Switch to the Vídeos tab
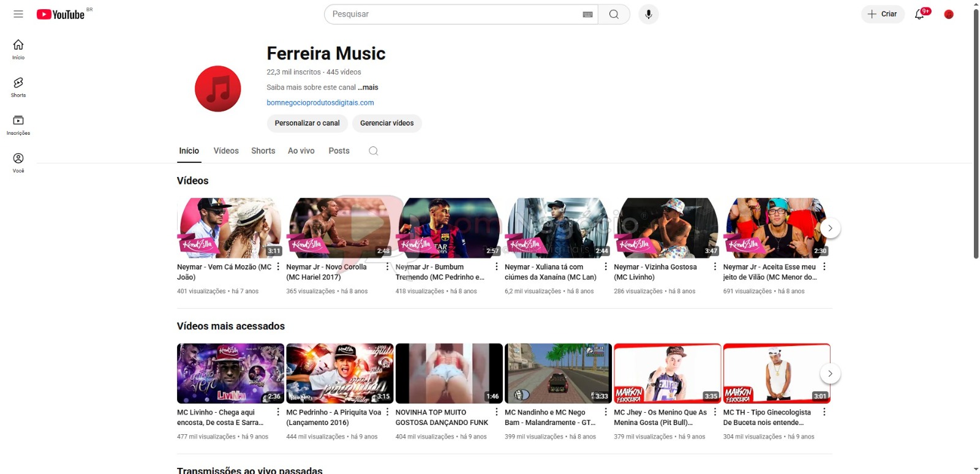Viewport: 980px width, 474px height. click(x=226, y=151)
